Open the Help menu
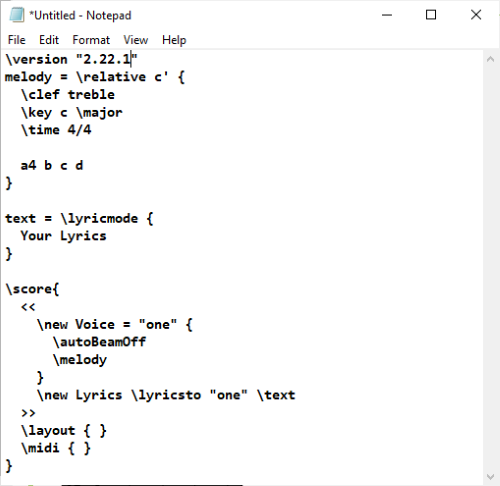 (x=174, y=40)
